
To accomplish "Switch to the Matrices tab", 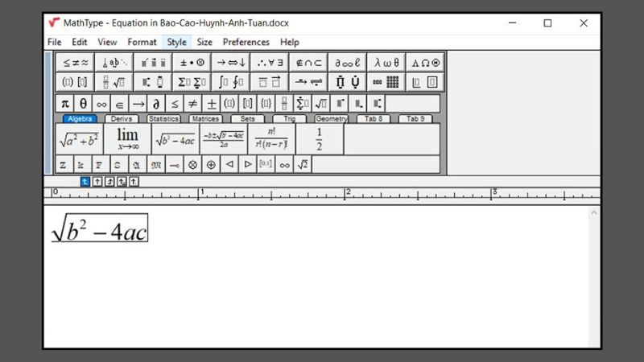I will tap(205, 119).
